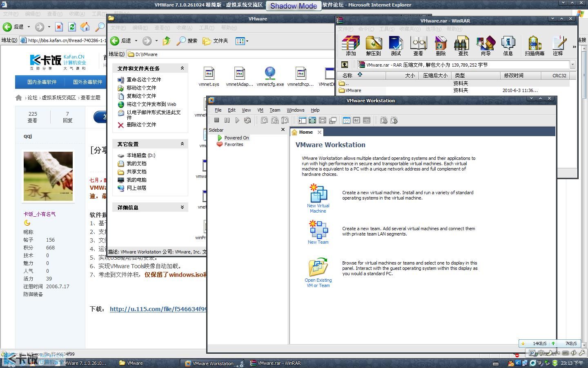Close the Home tab with its X

point(319,132)
